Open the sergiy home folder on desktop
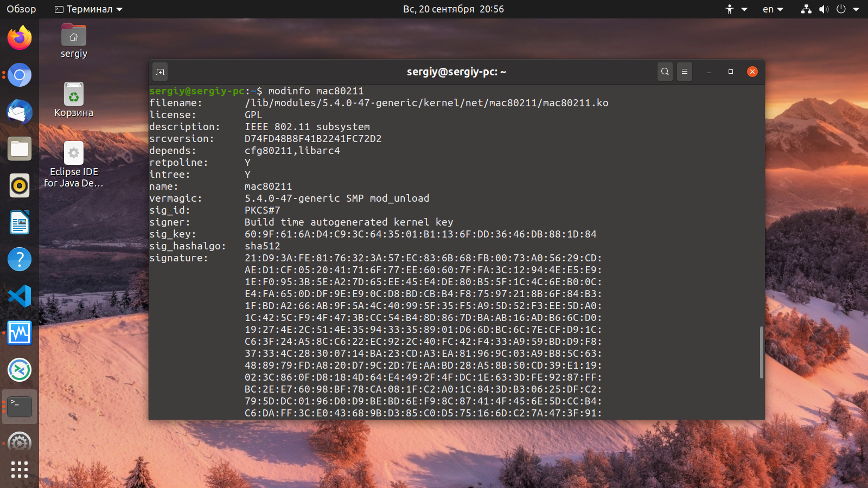868x488 pixels. [74, 41]
